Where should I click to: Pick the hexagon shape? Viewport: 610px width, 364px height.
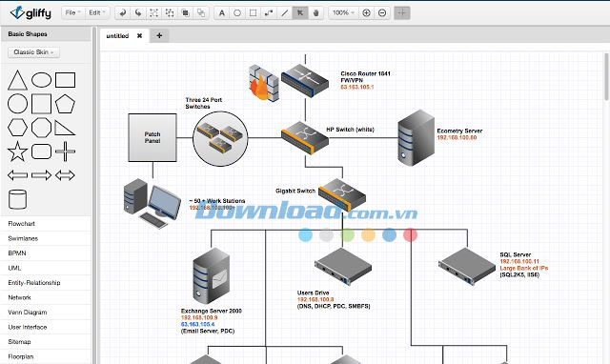tap(17, 128)
